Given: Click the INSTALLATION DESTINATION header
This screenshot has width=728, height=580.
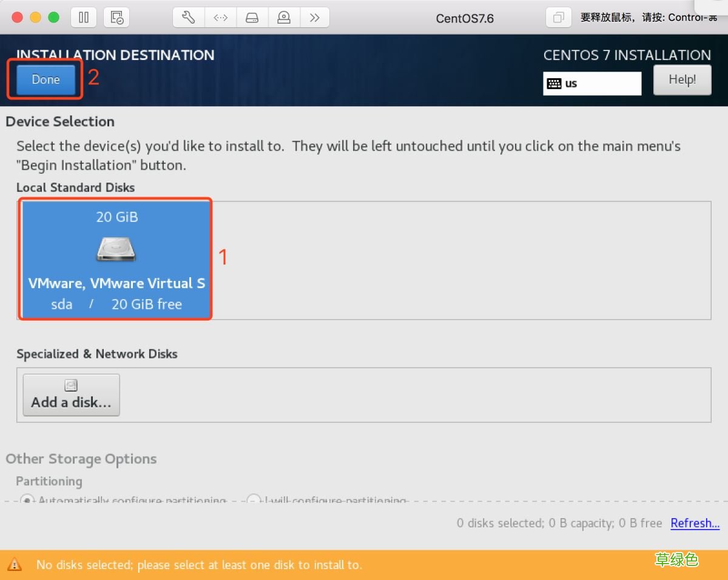Looking at the screenshot, I should click(x=115, y=55).
